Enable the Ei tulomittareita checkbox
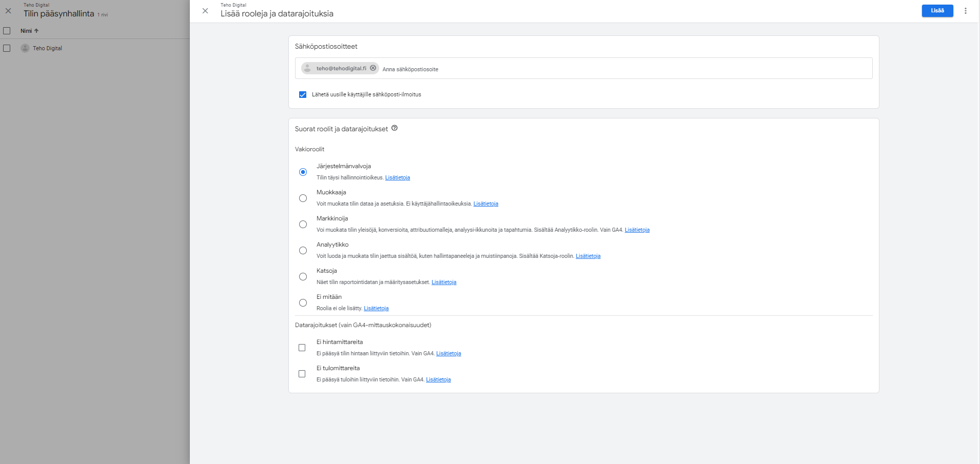The width and height of the screenshot is (980, 464). [x=302, y=374]
